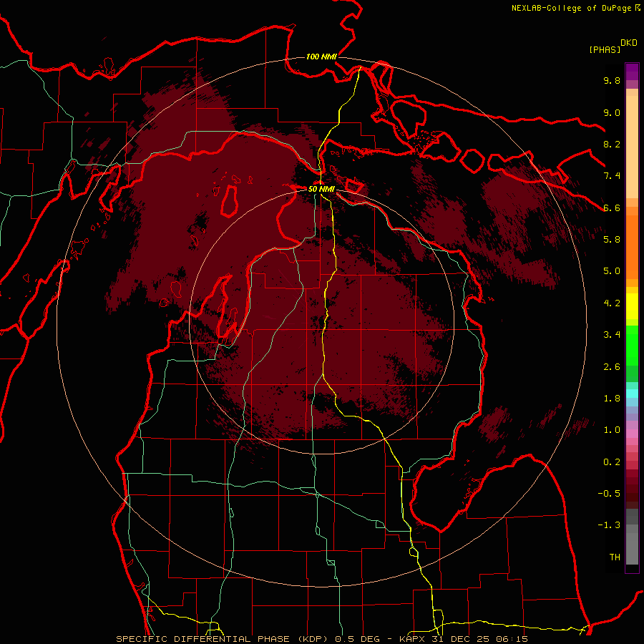The image size is (644, 644).
Task: Click the 1.8 value on the legend
Action: tap(612, 399)
